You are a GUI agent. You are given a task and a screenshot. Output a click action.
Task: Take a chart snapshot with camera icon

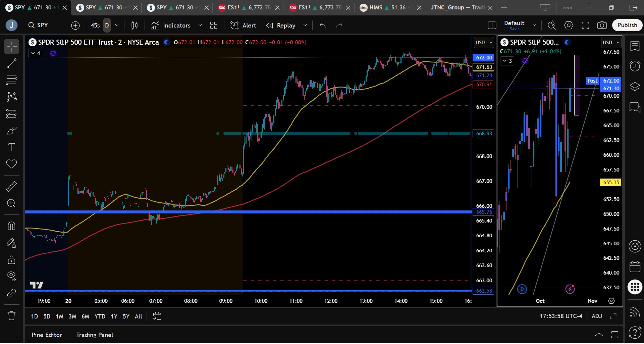tap(602, 25)
